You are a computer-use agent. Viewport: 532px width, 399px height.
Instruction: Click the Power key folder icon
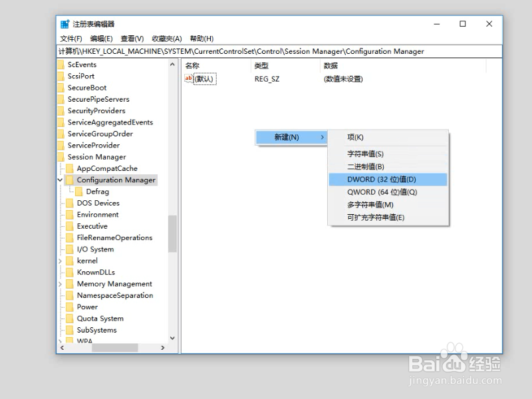[70, 307]
